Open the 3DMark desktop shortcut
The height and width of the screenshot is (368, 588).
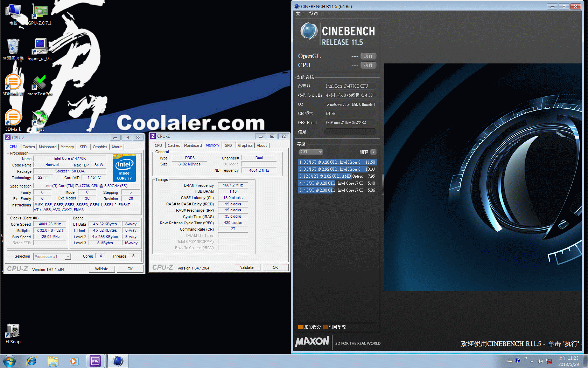point(13,121)
